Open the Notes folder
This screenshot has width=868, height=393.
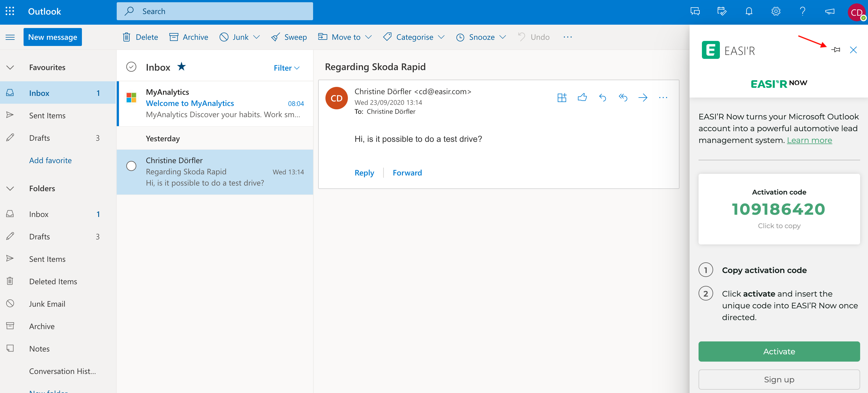58,348
